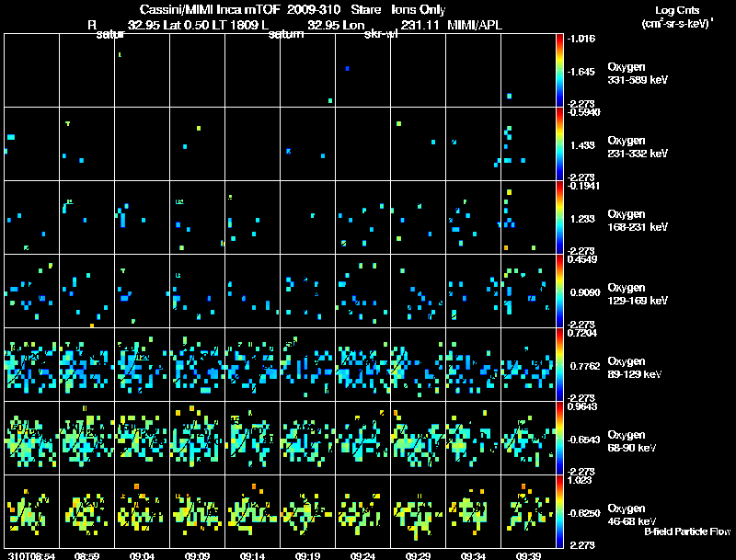Viewport: 736px width, 560px height.
Task: Select the Oxygen 129-169 keV row label
Action: pyautogui.click(x=638, y=294)
